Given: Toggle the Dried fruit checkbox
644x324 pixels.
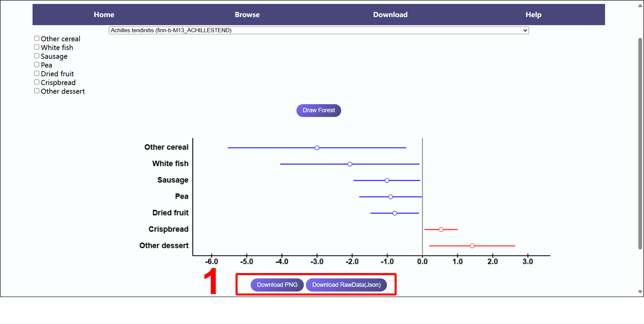Looking at the screenshot, I should (37, 73).
